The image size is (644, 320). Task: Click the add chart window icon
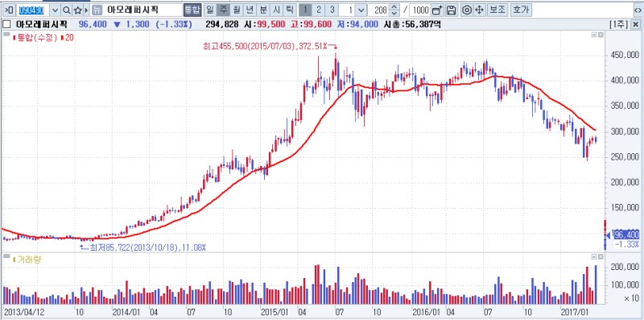point(438,10)
